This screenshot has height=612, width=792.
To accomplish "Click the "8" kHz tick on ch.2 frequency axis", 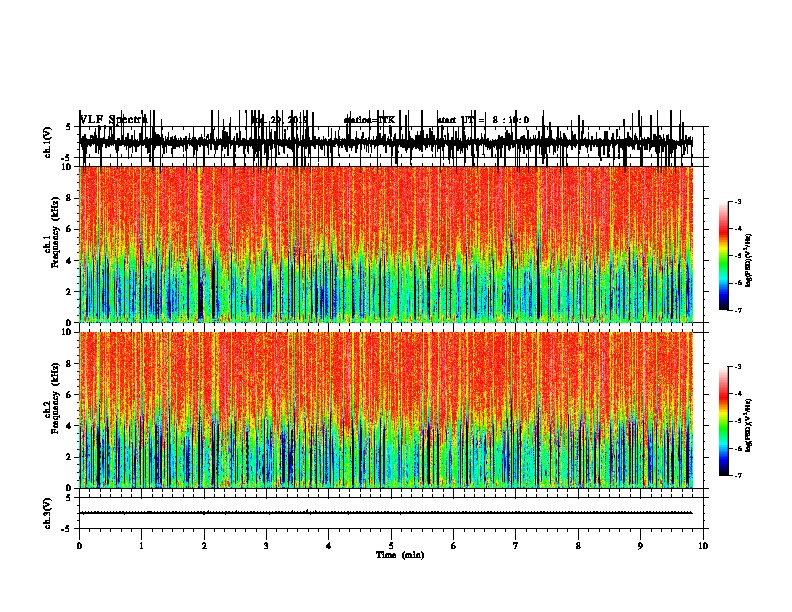I will click(x=70, y=364).
